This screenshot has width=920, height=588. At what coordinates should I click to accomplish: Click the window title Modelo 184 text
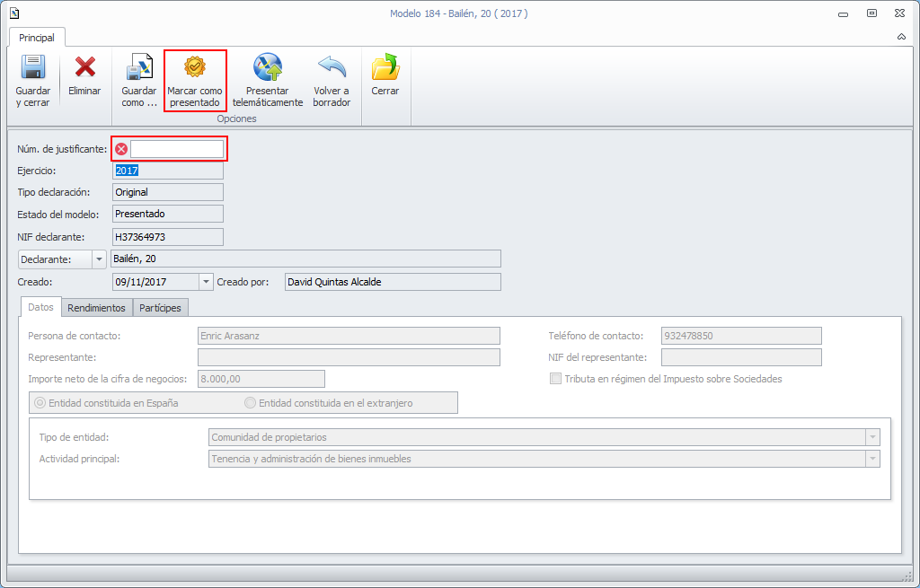click(x=459, y=13)
